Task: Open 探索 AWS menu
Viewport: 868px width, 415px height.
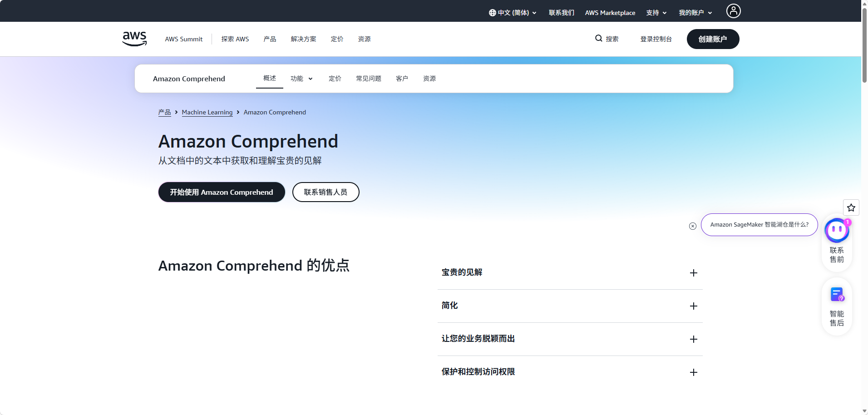Action: (x=235, y=39)
